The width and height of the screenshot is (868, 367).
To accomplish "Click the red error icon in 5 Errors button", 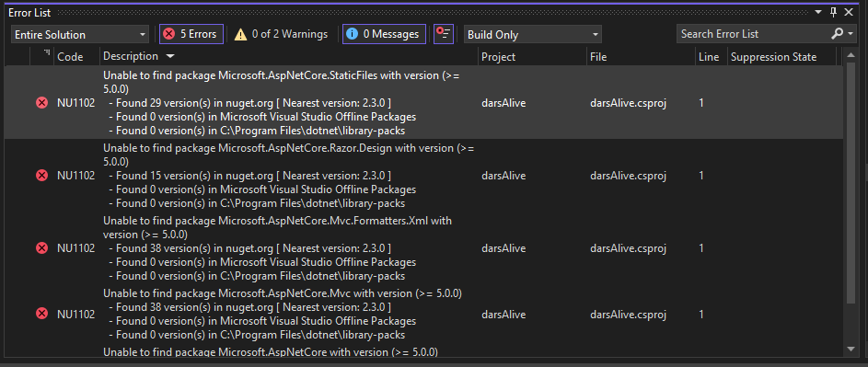I will click(x=169, y=34).
